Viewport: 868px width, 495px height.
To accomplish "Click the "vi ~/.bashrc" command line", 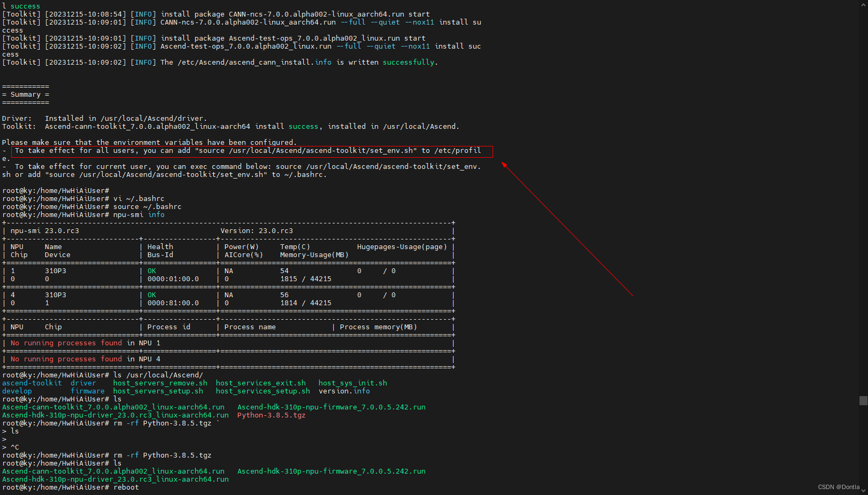I will tap(139, 199).
